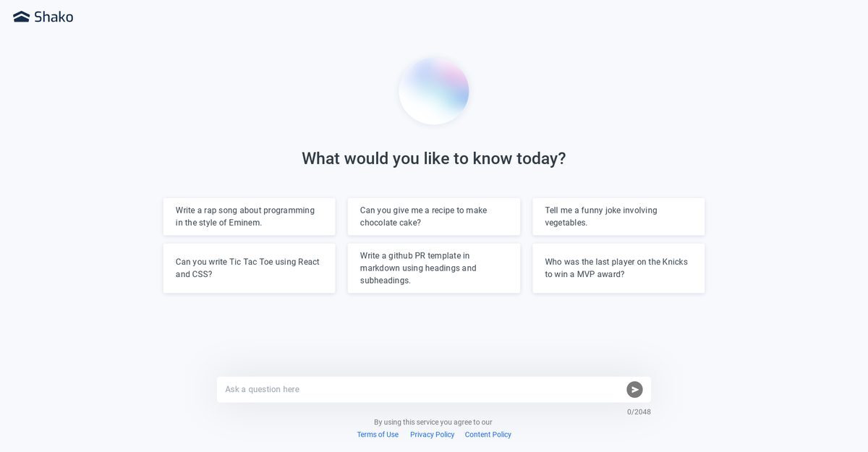Pick the Knicks MVP award prompt
This screenshot has height=452, width=868.
point(618,268)
